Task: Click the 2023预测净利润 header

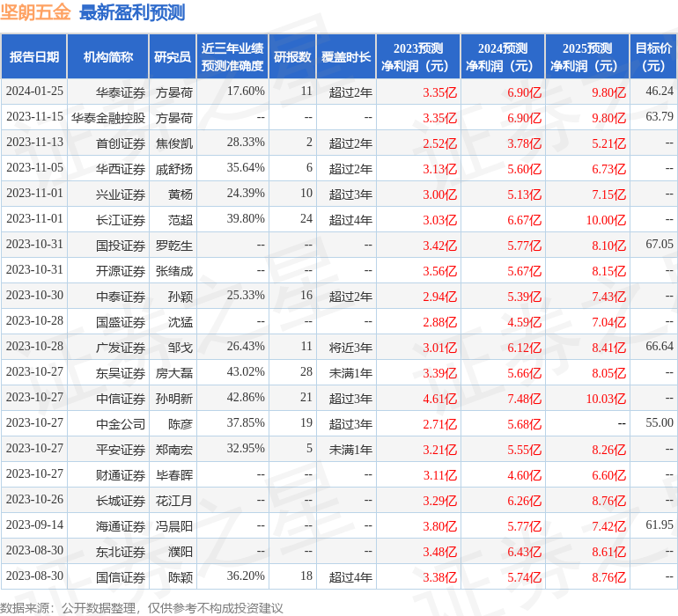Action: tap(418, 56)
